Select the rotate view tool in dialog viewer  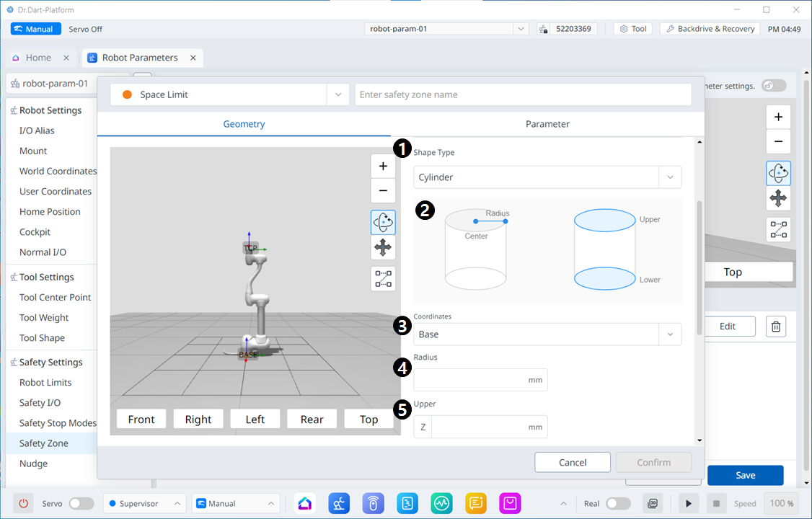383,222
